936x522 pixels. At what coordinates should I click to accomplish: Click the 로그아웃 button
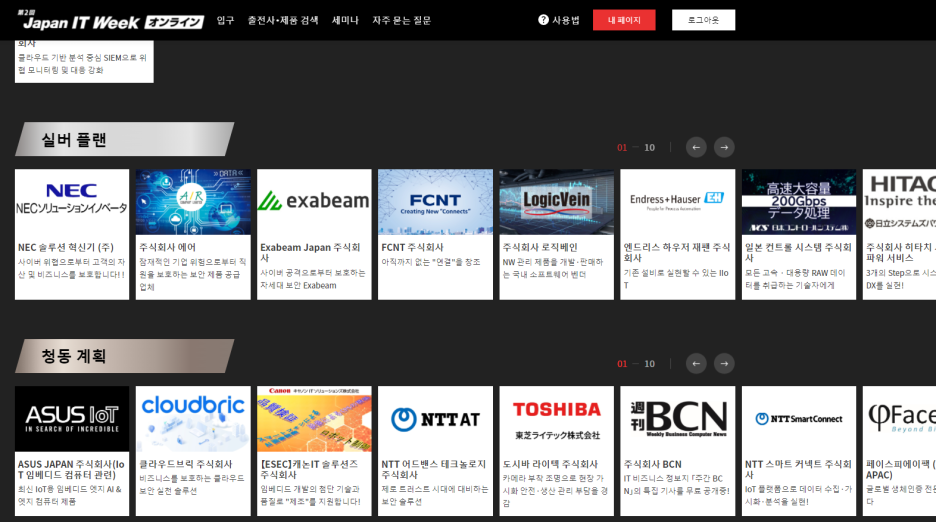[x=703, y=20]
